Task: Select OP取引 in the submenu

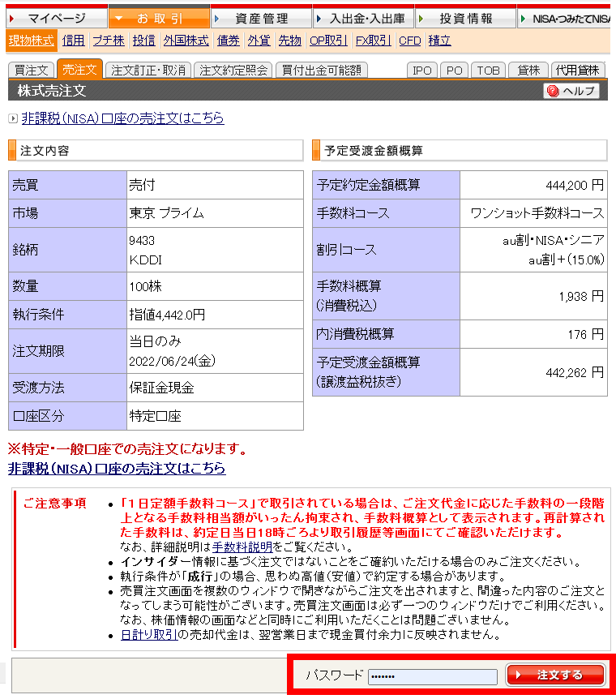Action: point(328,41)
